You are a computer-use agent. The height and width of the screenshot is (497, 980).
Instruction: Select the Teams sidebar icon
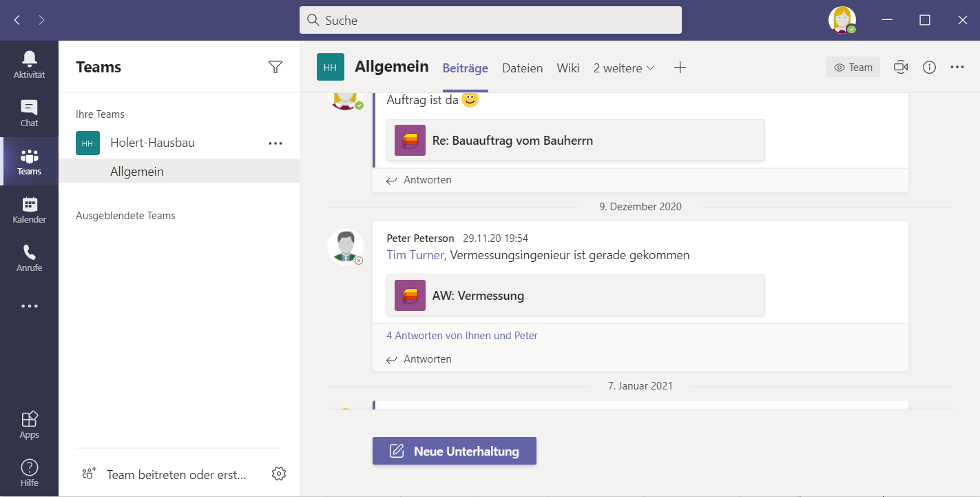pos(29,161)
